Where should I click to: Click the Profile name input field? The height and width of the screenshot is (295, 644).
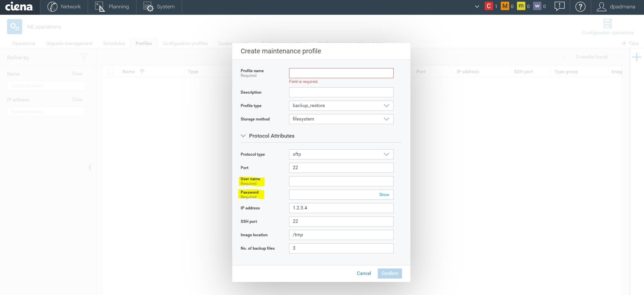coord(341,73)
